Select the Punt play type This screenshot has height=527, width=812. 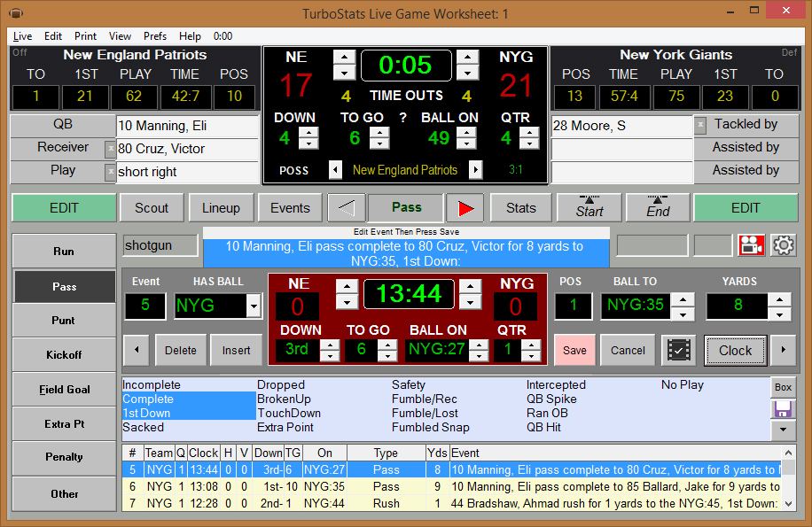point(64,320)
